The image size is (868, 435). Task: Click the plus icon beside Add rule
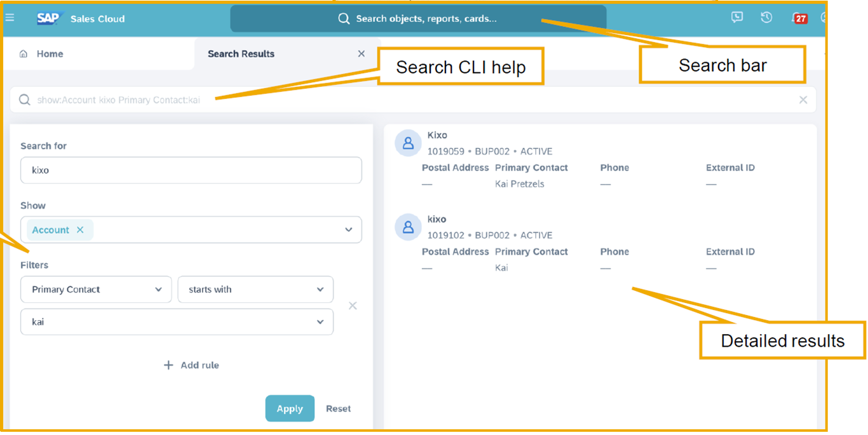(x=168, y=365)
